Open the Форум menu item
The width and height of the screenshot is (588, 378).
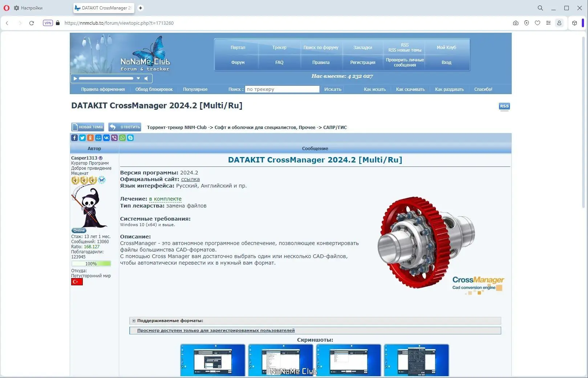(x=238, y=62)
